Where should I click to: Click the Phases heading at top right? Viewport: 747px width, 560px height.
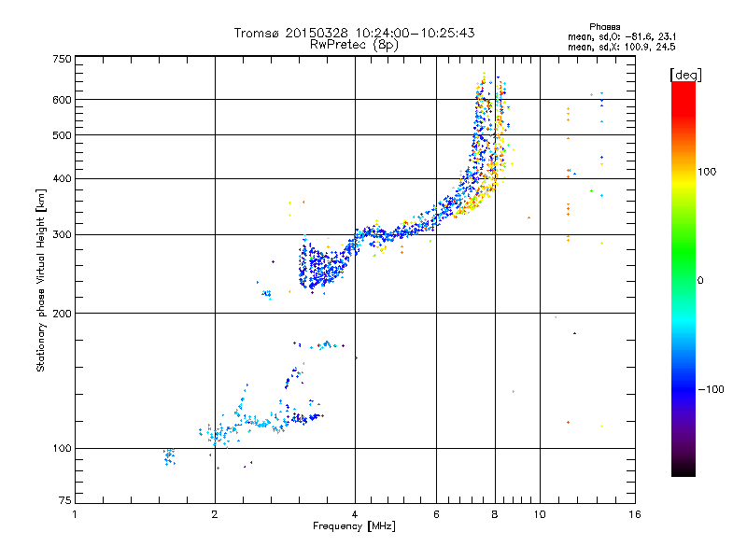coord(604,27)
